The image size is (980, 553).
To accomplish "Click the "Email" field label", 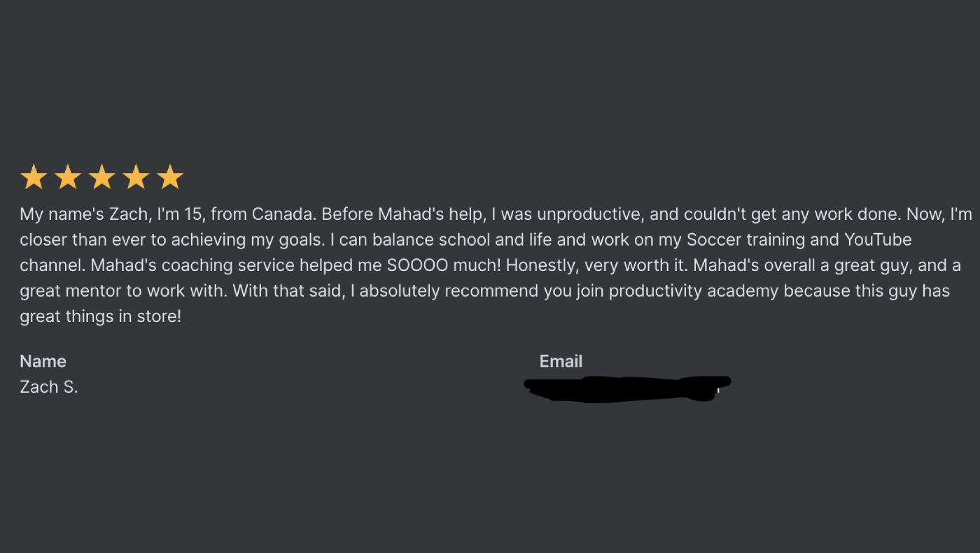I will (561, 361).
